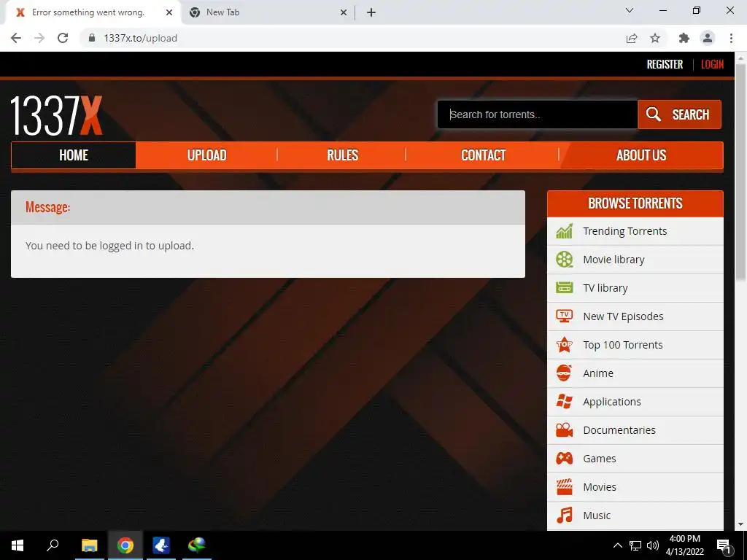Click the Trending Torrents chart icon
Screen dimensions: 747x560
pyautogui.click(x=564, y=231)
